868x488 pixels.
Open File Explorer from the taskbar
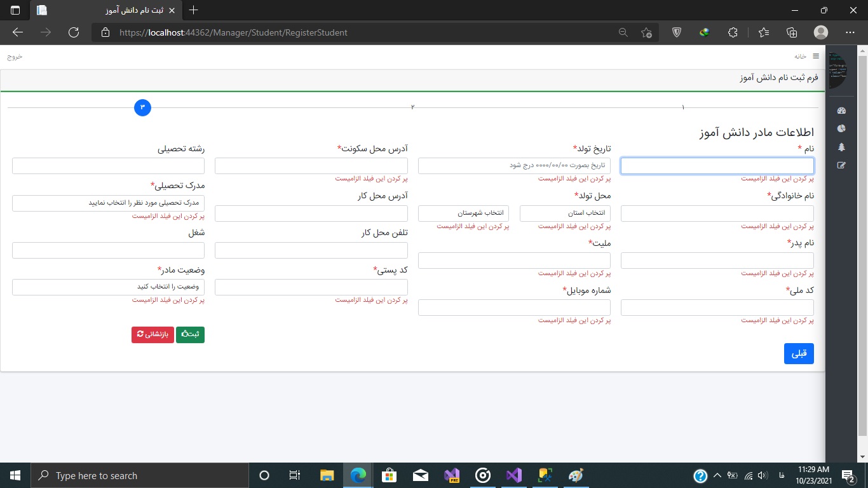pos(327,475)
